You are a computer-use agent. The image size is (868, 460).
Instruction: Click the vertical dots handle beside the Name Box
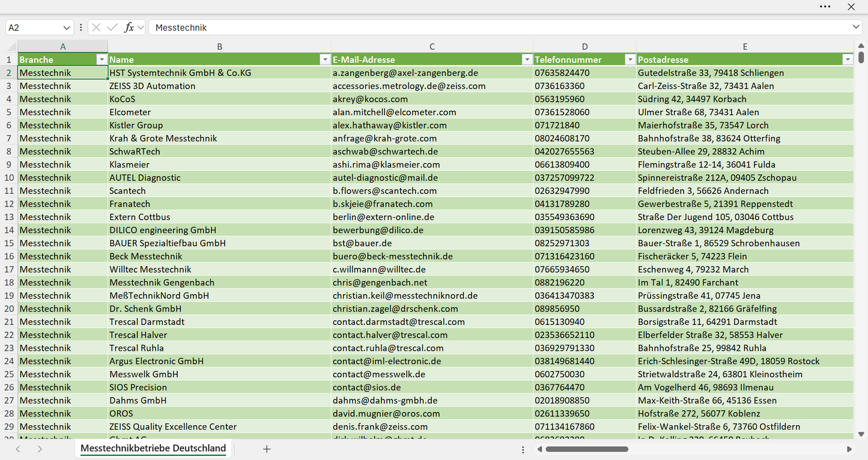coord(80,28)
